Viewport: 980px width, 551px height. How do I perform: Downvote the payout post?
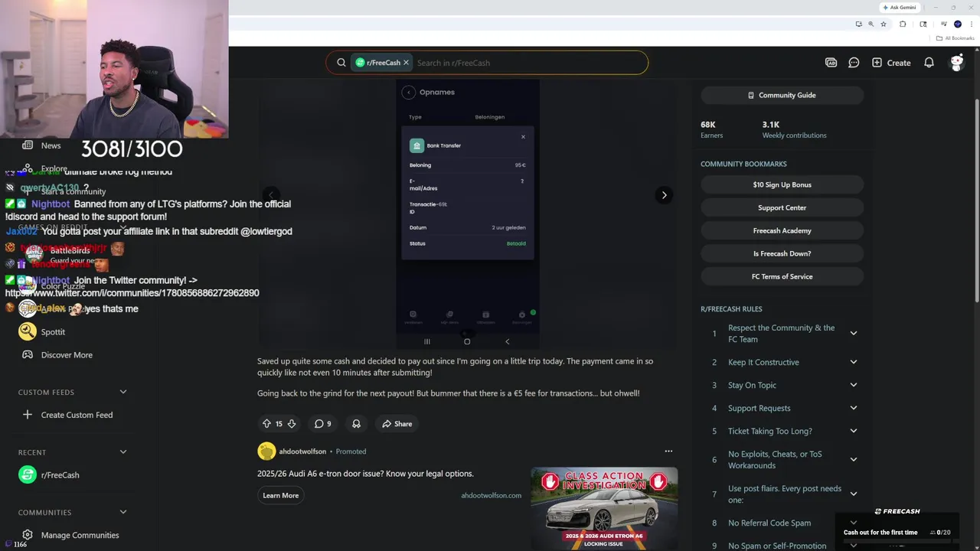[292, 424]
